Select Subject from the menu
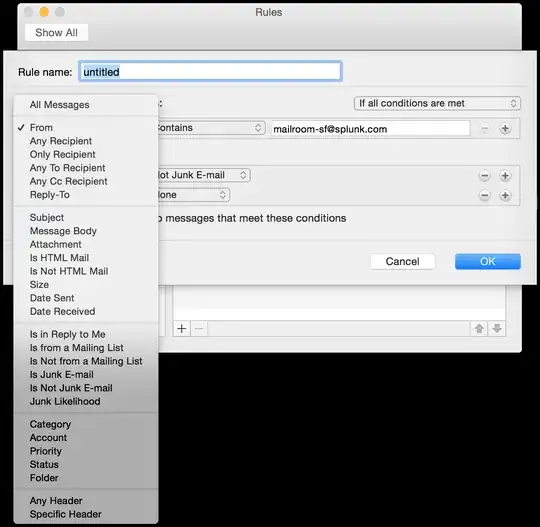Screen dimensions: 540x527 [86, 217]
